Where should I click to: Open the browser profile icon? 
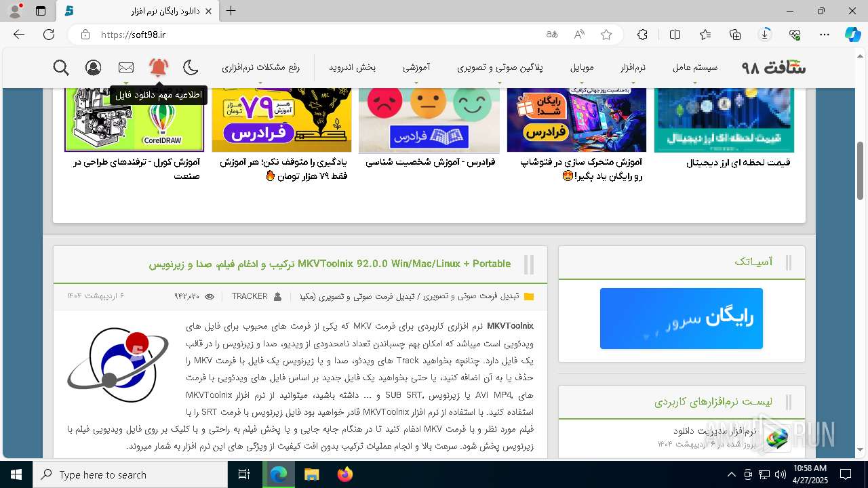tap(15, 11)
